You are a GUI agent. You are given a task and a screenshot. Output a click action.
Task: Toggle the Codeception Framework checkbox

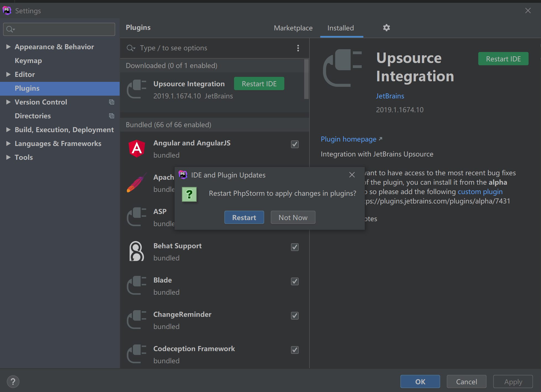(x=295, y=350)
